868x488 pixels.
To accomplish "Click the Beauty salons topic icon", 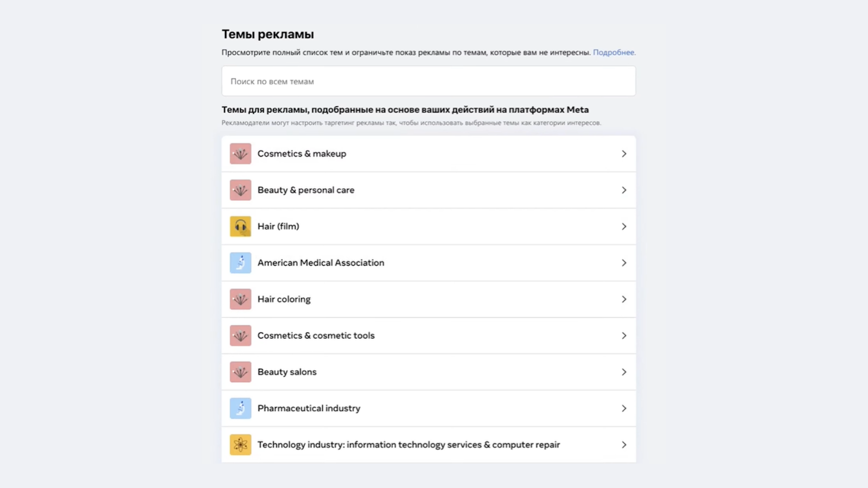I will click(240, 372).
